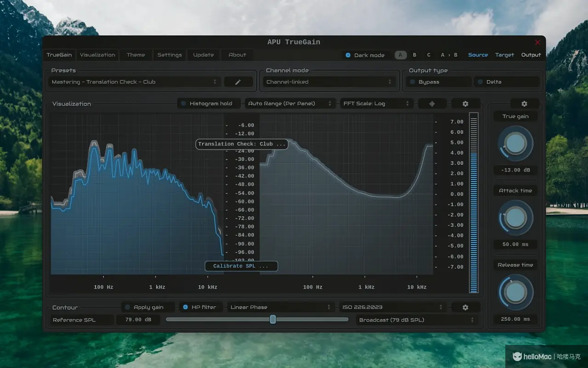Close the APU TrueGain window
The width and height of the screenshot is (588, 368).
[x=537, y=42]
